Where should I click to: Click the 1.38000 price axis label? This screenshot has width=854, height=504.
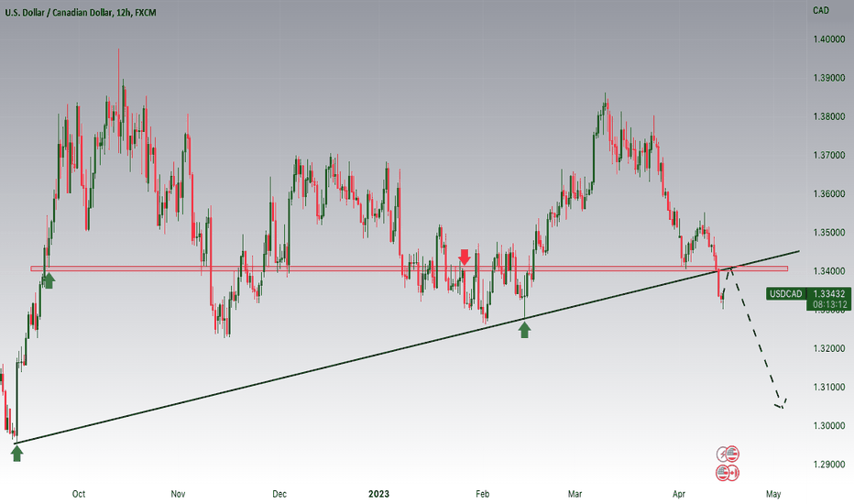pyautogui.click(x=829, y=116)
